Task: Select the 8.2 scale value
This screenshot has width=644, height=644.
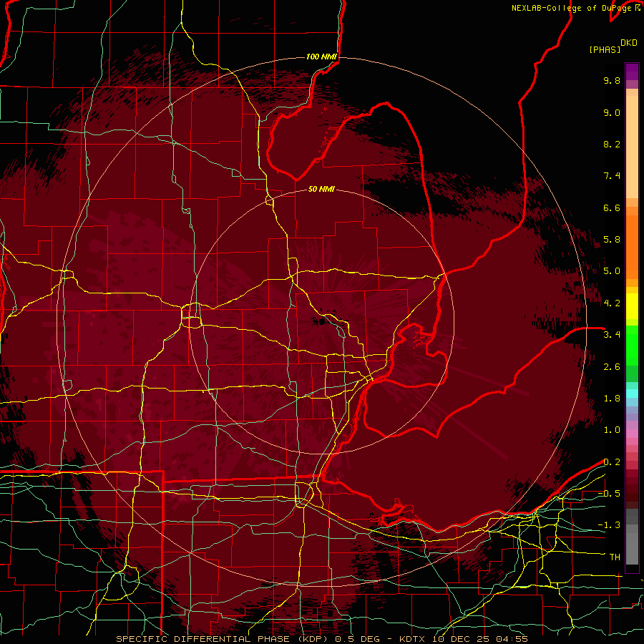Action: [612, 144]
